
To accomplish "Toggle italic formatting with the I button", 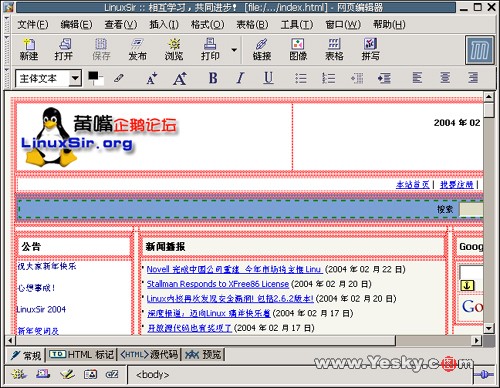I will tap(240, 78).
